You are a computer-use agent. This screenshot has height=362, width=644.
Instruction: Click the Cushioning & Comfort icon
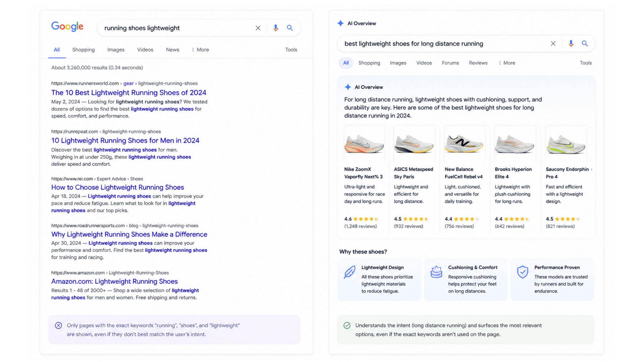[436, 272]
